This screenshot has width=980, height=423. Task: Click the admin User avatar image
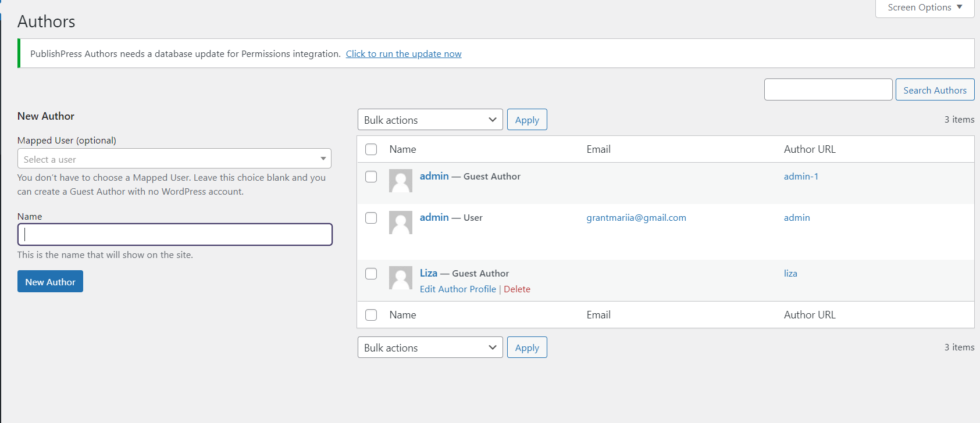[400, 222]
